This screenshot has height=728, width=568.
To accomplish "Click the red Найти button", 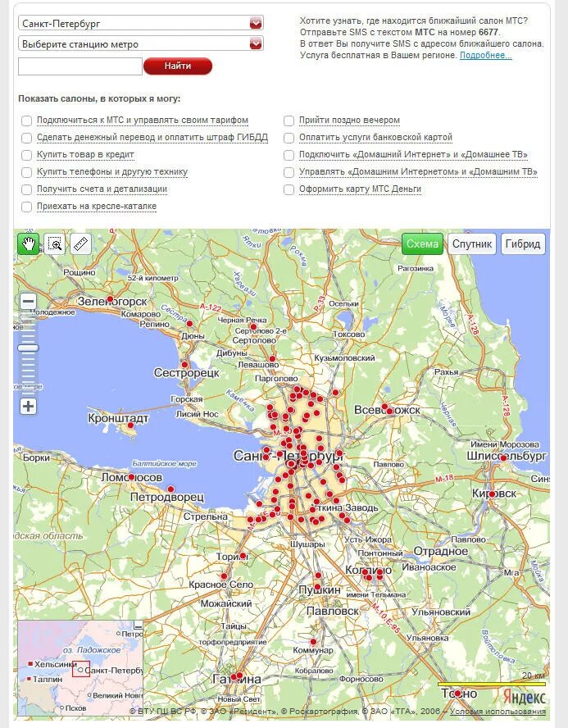I will click(x=178, y=66).
